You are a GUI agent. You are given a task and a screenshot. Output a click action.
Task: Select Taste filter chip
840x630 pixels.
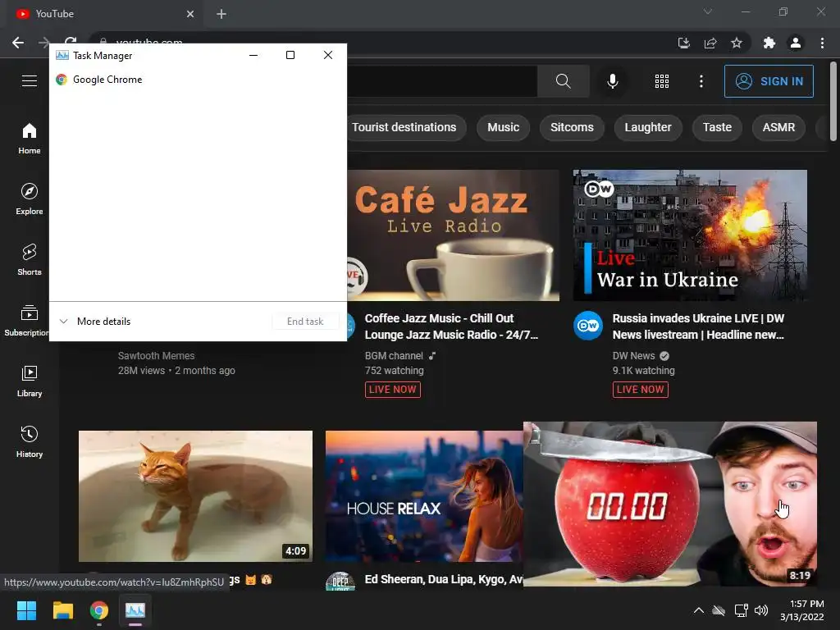click(x=717, y=127)
